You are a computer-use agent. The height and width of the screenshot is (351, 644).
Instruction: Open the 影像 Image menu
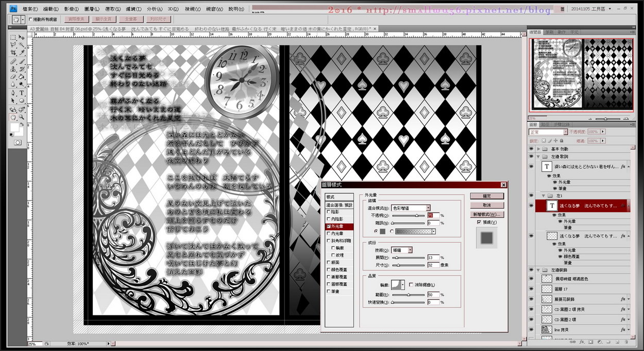pos(71,9)
